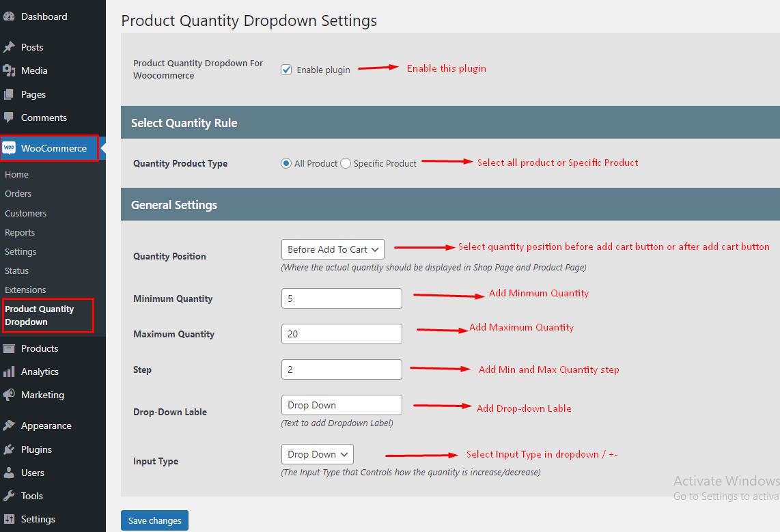Click the Quantity Product Type label
This screenshot has height=532, width=780.
[180, 164]
